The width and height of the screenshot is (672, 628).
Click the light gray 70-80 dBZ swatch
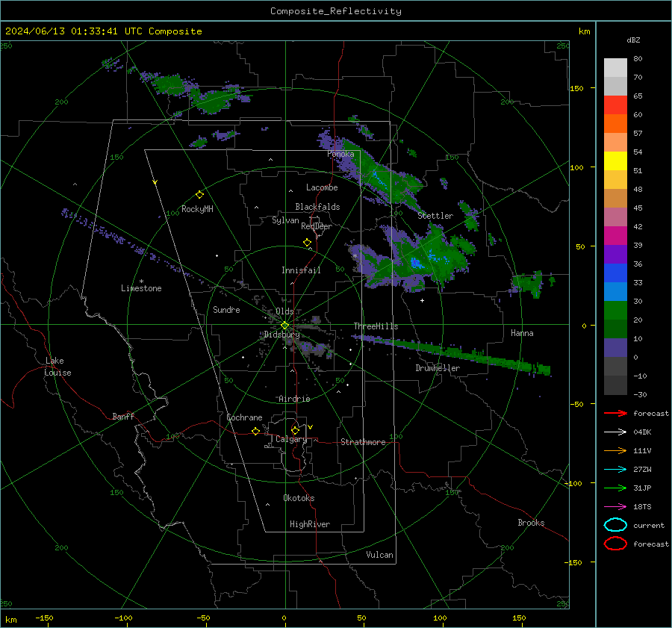[x=615, y=68]
